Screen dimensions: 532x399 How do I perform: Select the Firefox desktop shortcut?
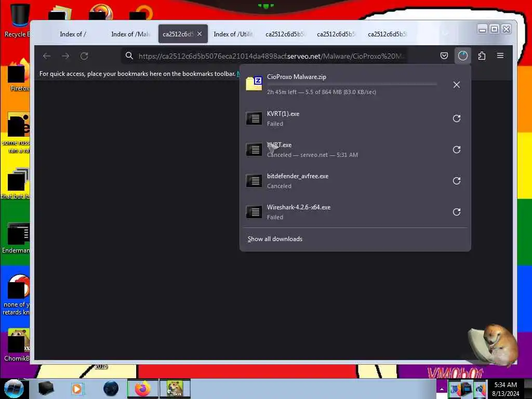point(18,75)
